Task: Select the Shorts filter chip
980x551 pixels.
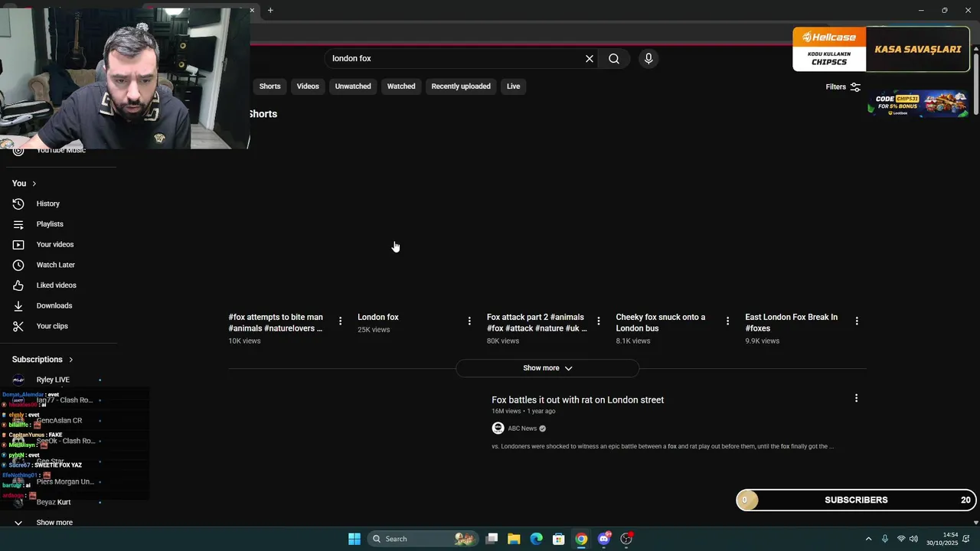Action: 269,86
